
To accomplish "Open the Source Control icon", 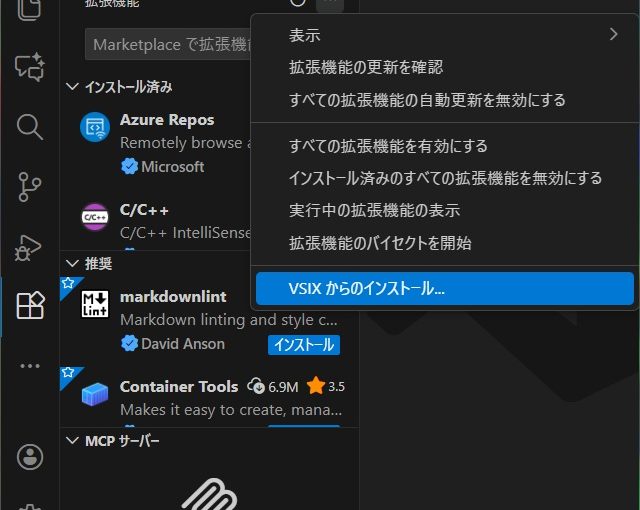I will tap(29, 187).
